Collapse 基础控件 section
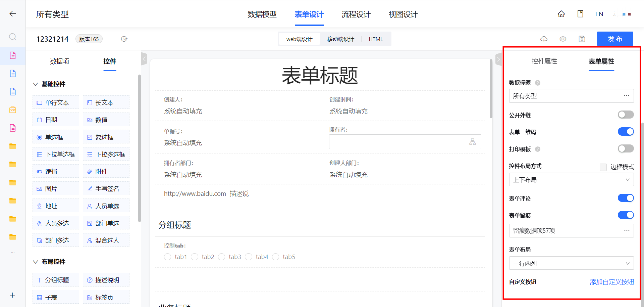This screenshot has height=307, width=644. point(35,84)
